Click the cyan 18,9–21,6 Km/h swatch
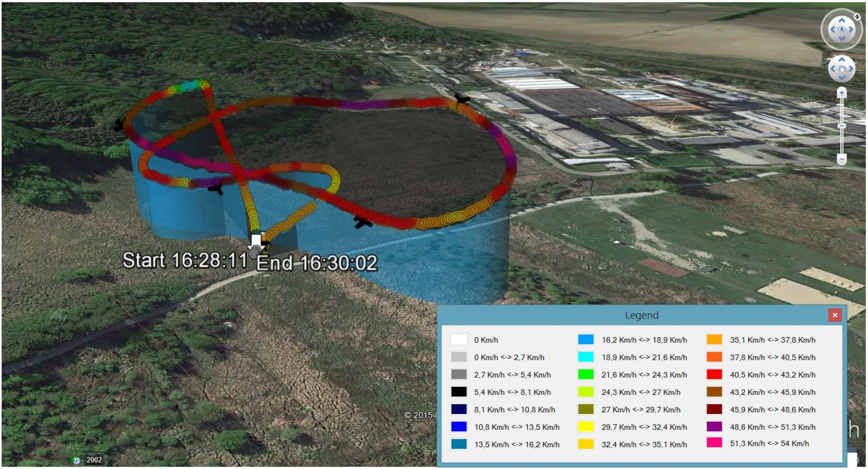 pyautogui.click(x=586, y=357)
